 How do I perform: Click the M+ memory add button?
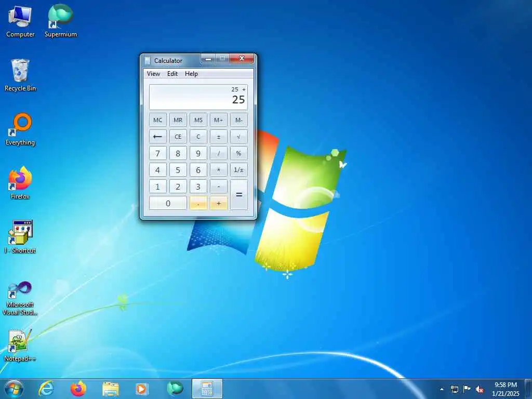[x=219, y=120]
